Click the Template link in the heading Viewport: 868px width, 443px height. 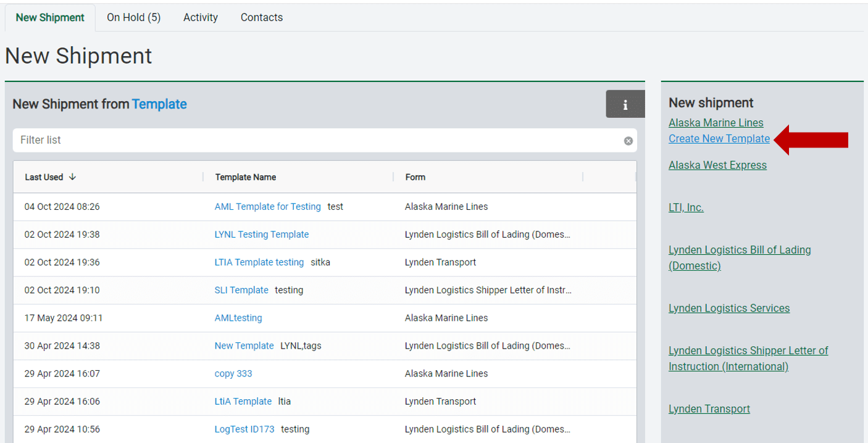click(159, 104)
